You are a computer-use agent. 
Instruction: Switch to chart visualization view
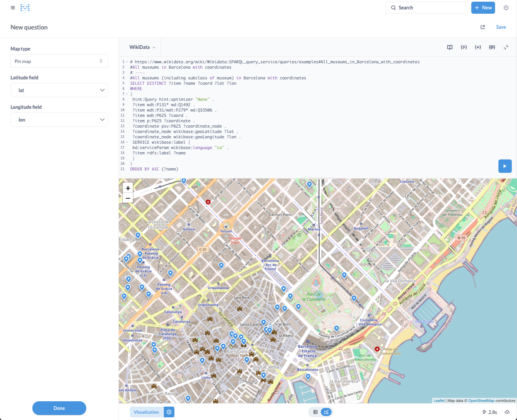(x=326, y=412)
